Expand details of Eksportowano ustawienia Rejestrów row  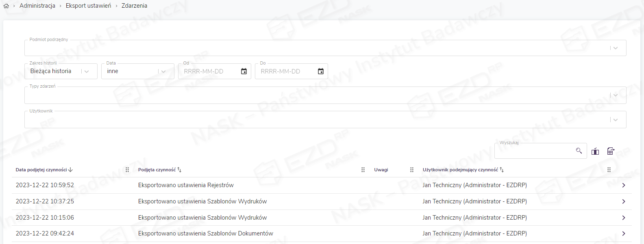point(624,186)
